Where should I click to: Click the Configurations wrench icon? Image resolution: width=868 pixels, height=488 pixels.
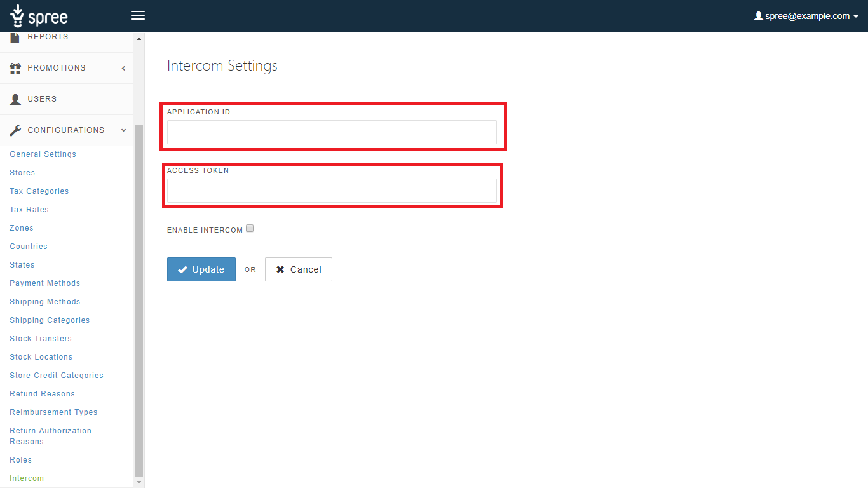point(15,130)
